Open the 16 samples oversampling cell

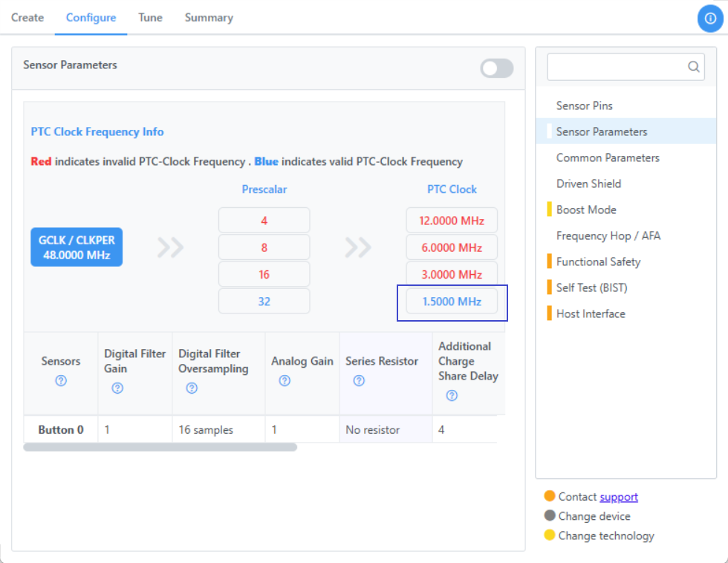[218, 430]
